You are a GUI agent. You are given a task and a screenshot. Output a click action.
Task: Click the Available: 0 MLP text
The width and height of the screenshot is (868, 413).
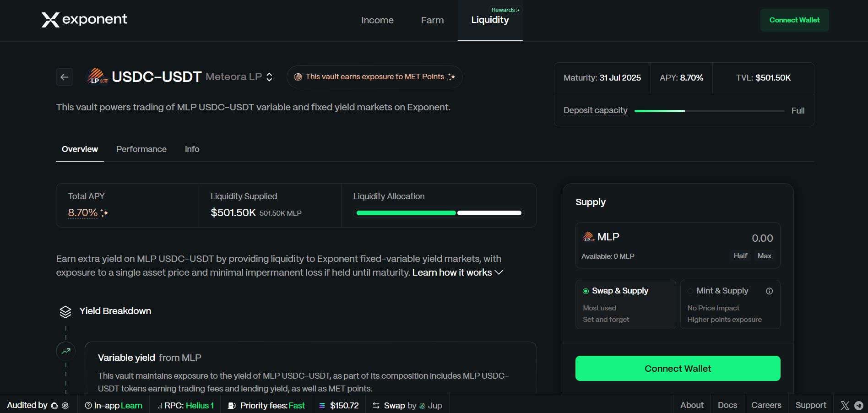(608, 256)
